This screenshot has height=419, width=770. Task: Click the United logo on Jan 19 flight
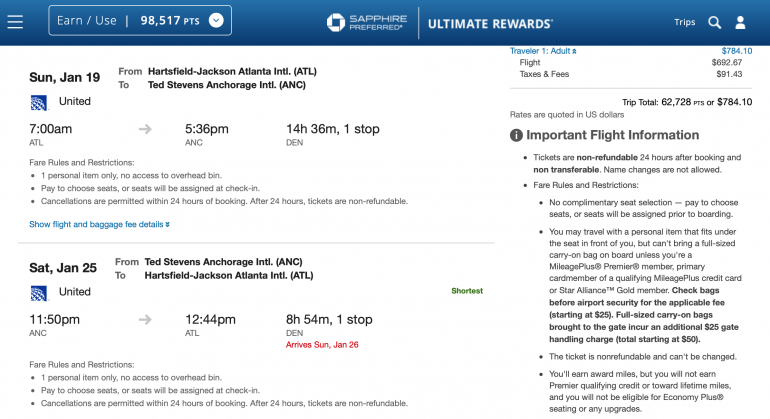coord(39,102)
